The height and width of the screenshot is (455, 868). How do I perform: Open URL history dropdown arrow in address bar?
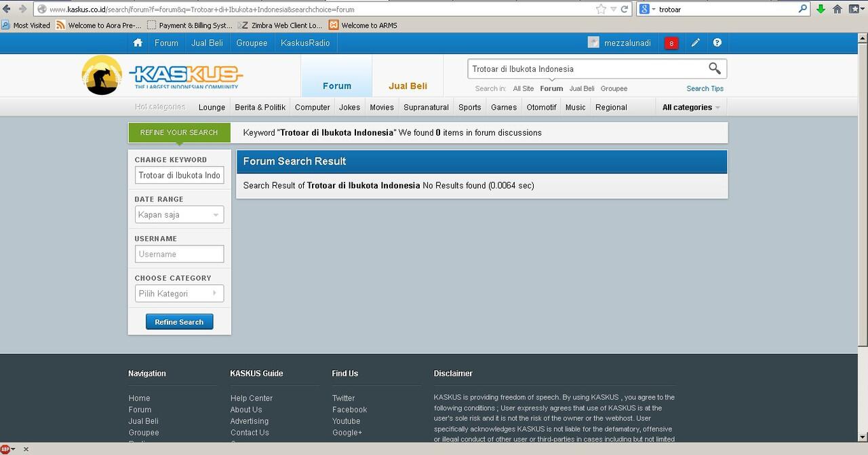pyautogui.click(x=614, y=9)
